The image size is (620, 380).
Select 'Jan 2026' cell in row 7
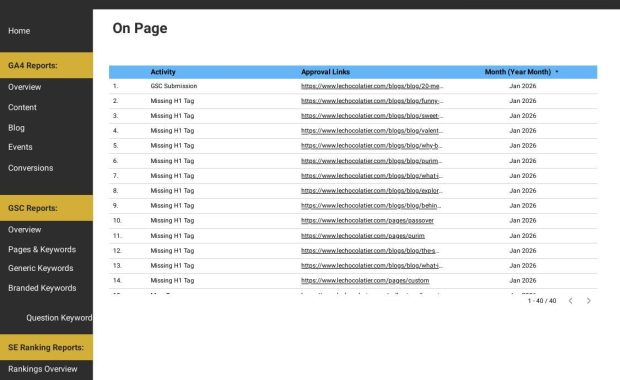523,176
